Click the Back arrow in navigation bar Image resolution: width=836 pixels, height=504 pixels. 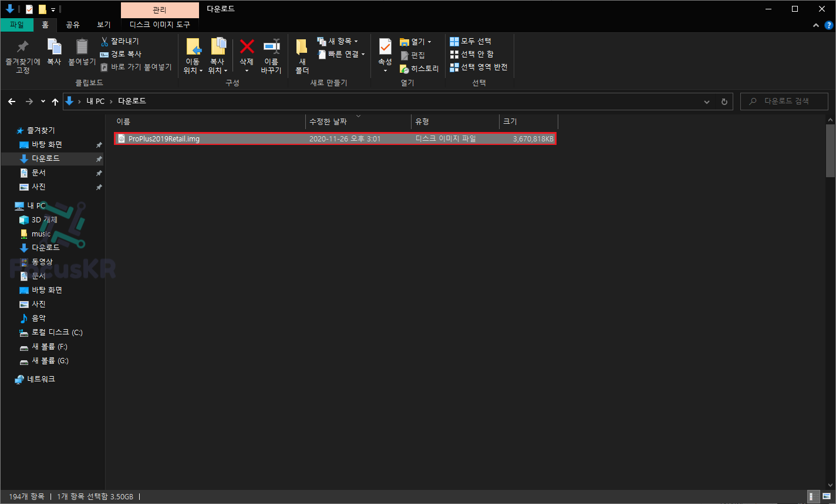point(12,102)
